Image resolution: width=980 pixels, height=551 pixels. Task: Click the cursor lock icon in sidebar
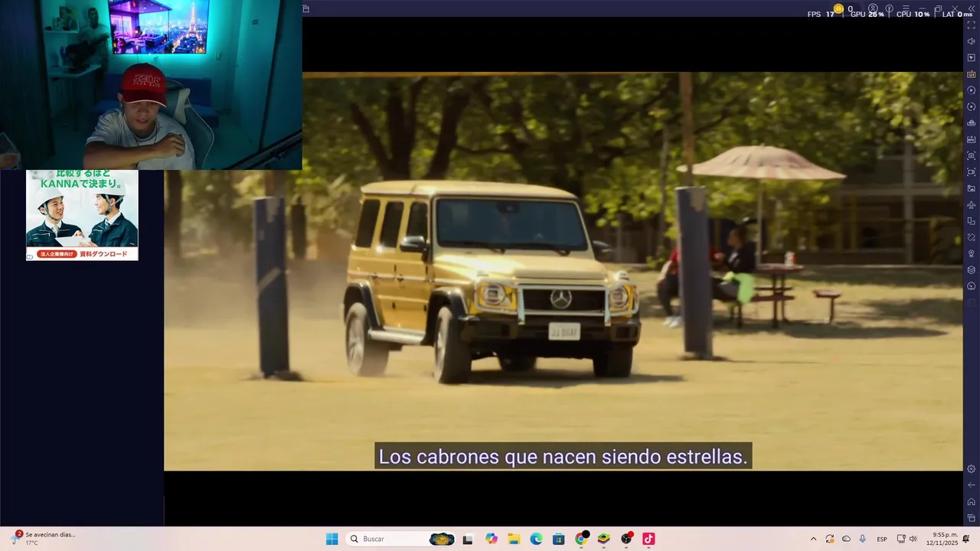971,57
